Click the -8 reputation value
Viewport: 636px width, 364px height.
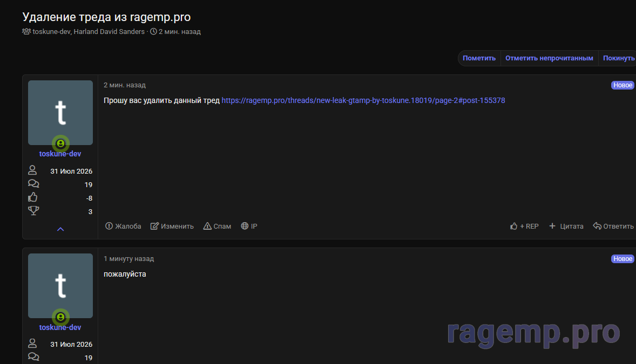[x=89, y=198]
